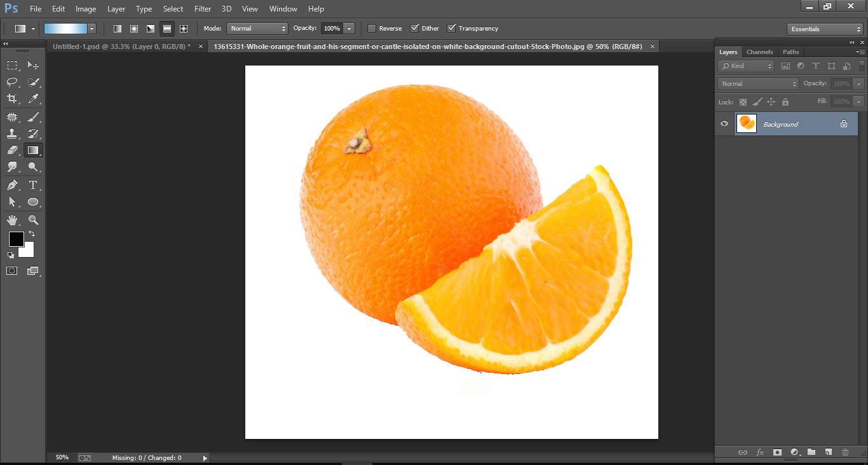Disable the Dither checkbox
The width and height of the screenshot is (868, 465).
click(416, 28)
